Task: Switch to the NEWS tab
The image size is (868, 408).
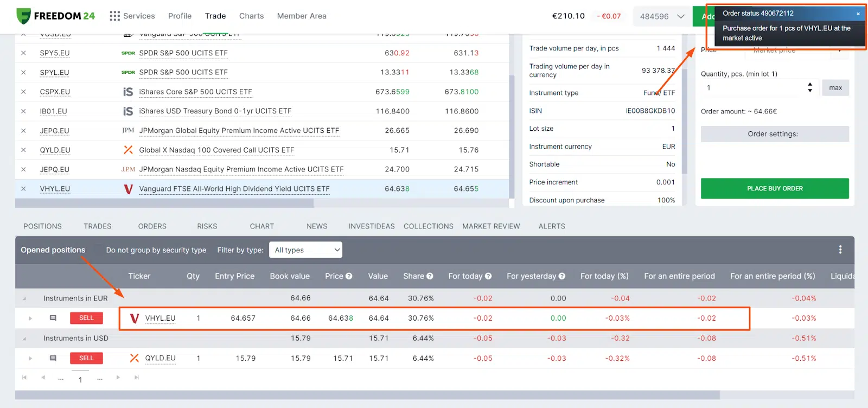Action: click(317, 226)
